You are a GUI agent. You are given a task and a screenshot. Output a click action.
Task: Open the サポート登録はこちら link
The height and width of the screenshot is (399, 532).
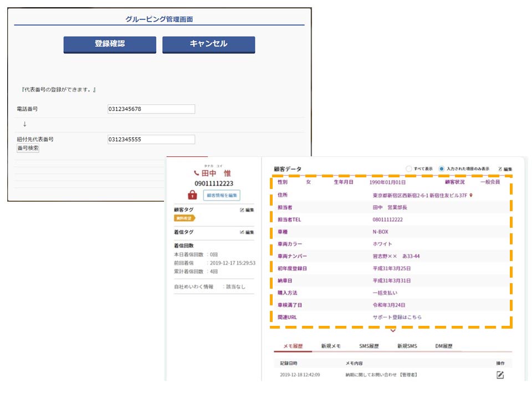tap(397, 317)
